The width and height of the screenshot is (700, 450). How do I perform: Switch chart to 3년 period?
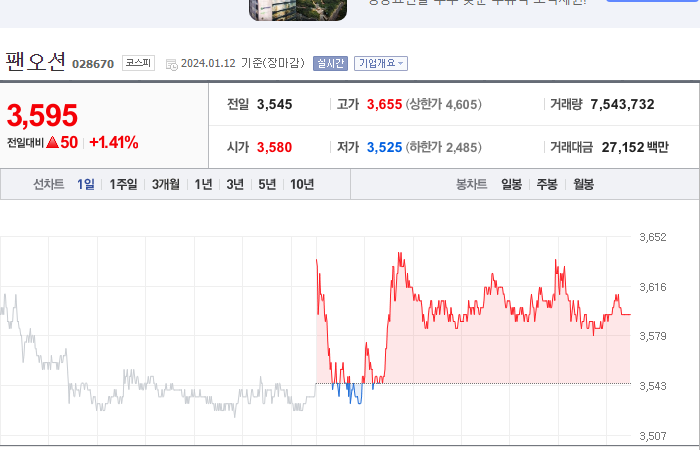[235, 184]
